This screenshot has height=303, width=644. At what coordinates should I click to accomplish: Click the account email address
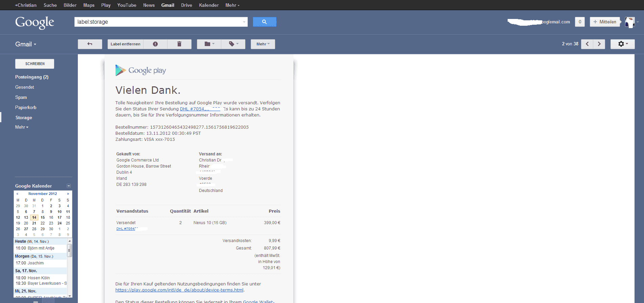click(539, 22)
